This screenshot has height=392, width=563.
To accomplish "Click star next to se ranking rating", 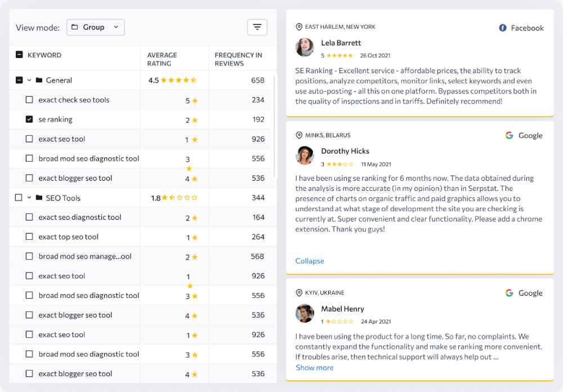I will (195, 120).
